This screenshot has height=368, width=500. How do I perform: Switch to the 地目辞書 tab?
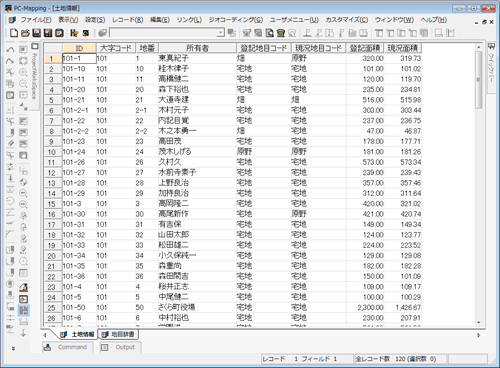118,334
